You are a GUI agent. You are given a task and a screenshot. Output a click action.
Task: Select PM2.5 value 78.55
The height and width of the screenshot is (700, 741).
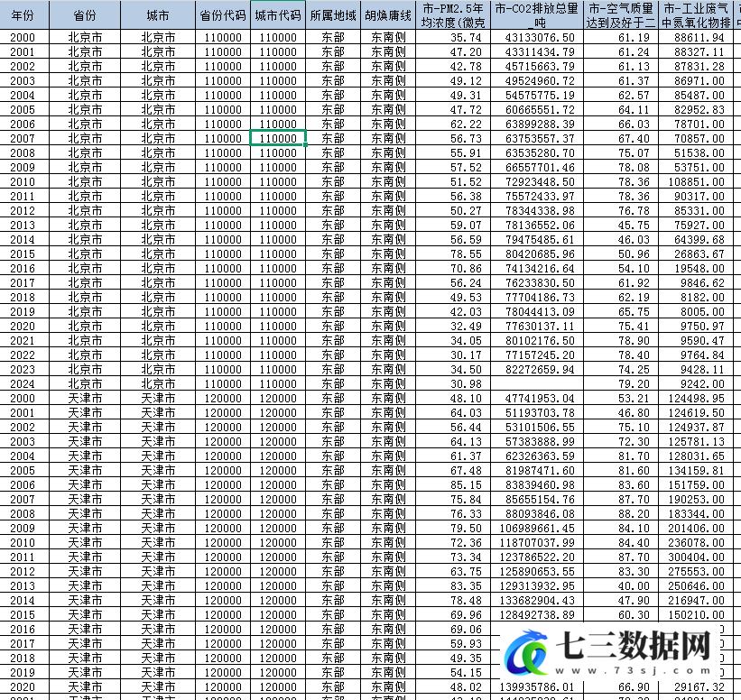(453, 254)
